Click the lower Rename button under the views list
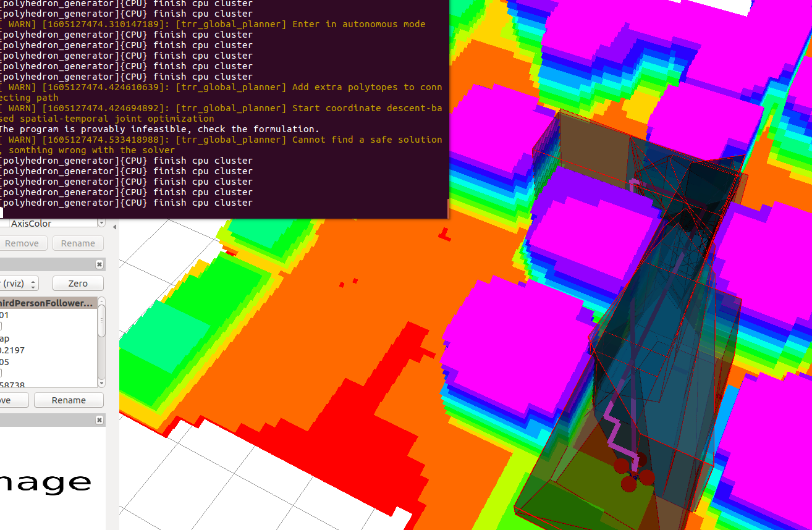The height and width of the screenshot is (530, 812). pyautogui.click(x=69, y=400)
